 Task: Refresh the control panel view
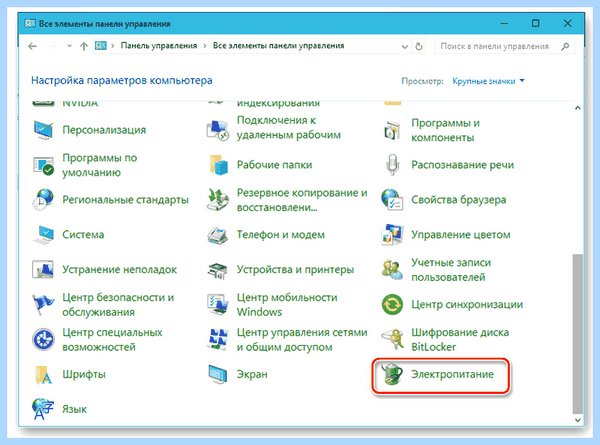point(419,47)
